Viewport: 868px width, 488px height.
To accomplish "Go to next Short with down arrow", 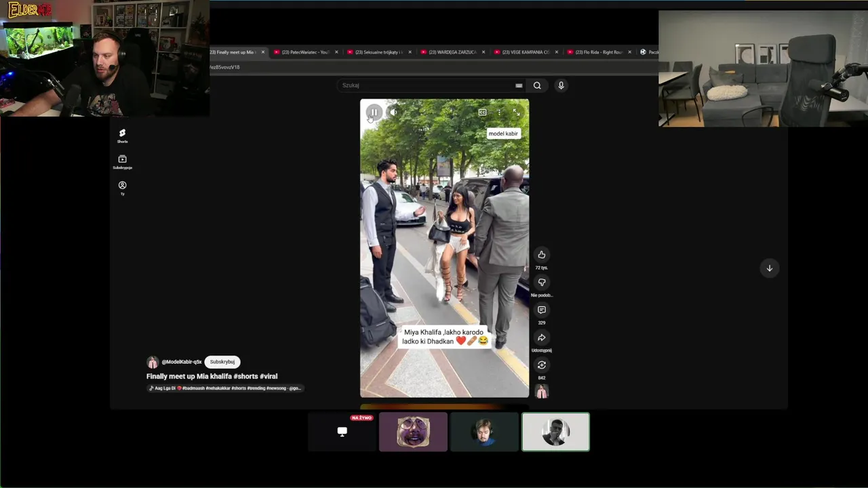I will coord(769,268).
